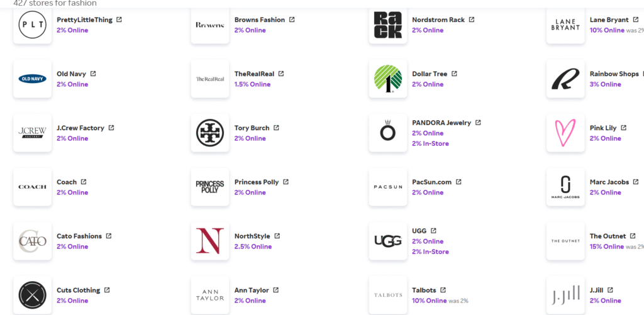
Task: Click the PLT circle logo thumbnail
Action: pos(33,25)
